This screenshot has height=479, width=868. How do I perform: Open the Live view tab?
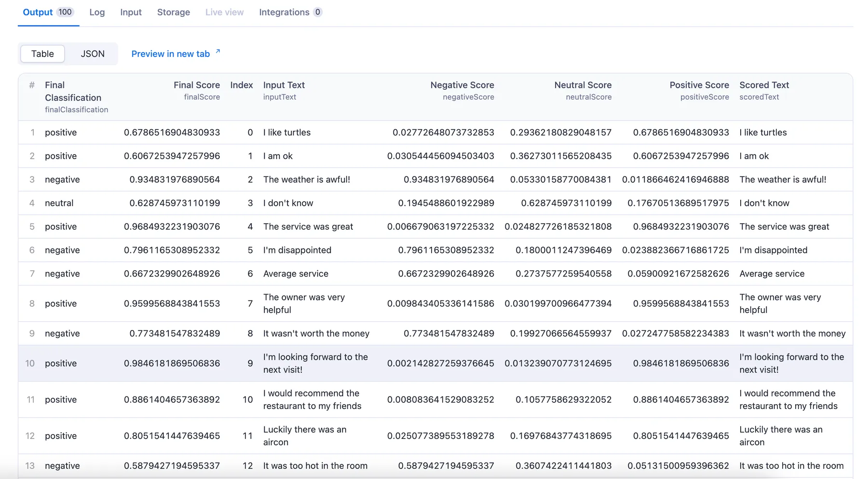pyautogui.click(x=224, y=13)
